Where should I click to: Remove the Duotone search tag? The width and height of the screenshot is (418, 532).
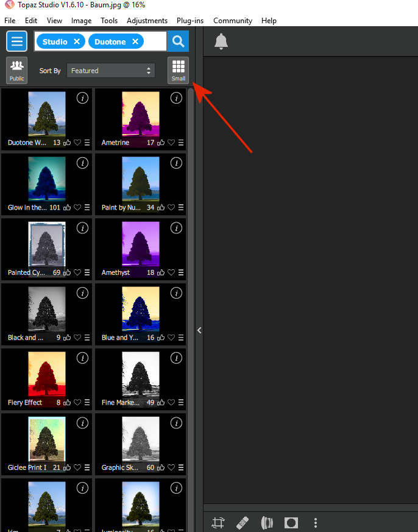click(135, 41)
